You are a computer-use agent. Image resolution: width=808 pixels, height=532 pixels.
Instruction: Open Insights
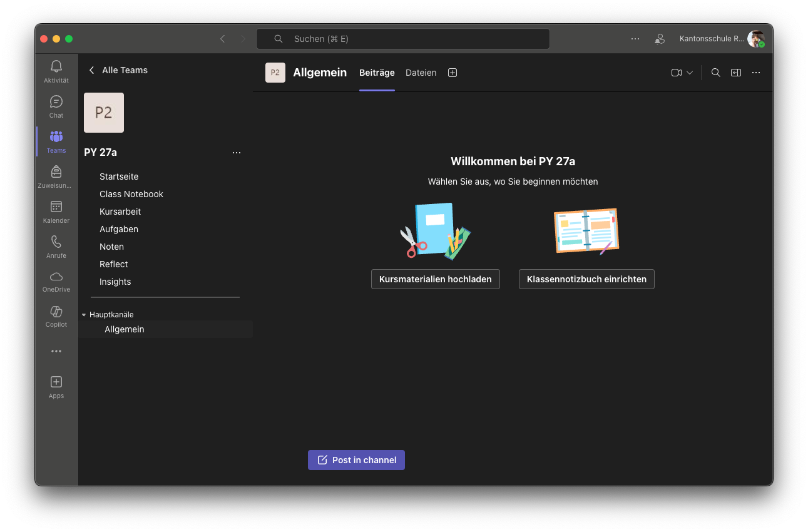pos(115,282)
